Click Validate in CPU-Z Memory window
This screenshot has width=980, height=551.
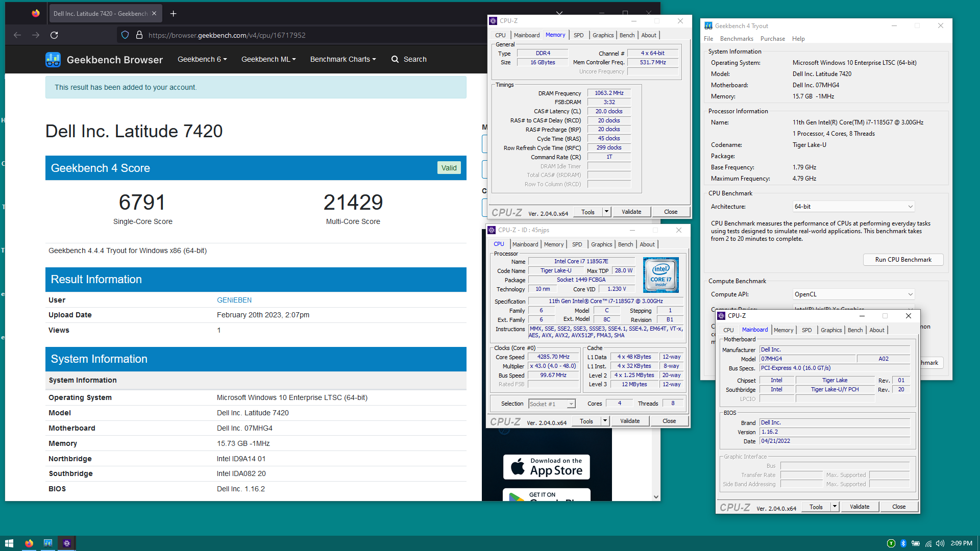[631, 212]
